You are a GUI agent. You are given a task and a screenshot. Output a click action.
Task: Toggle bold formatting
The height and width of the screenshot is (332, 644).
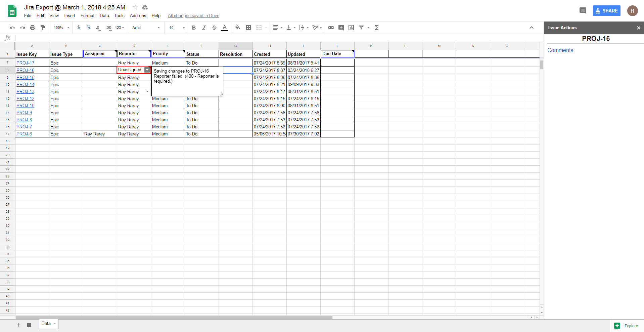pos(194,28)
